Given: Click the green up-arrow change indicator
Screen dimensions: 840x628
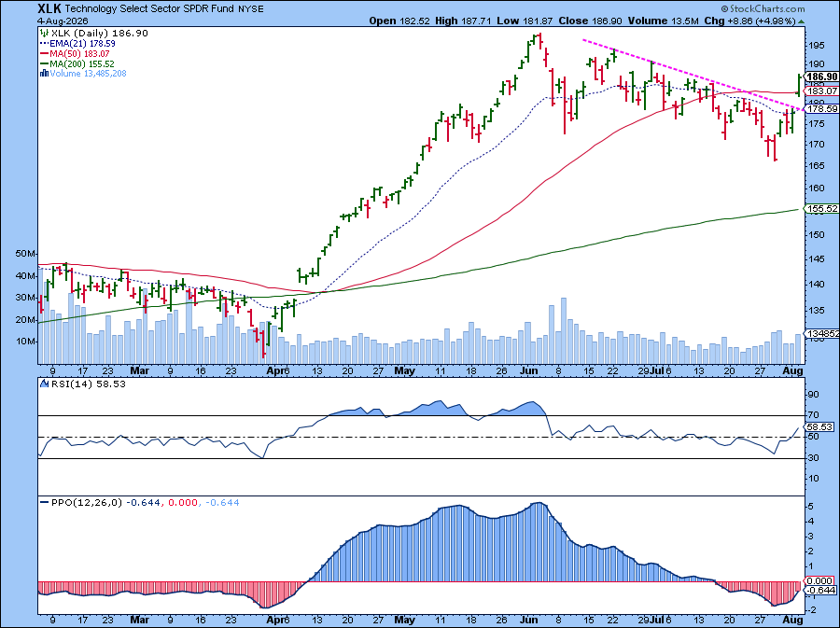Looking at the screenshot, I should (x=801, y=21).
